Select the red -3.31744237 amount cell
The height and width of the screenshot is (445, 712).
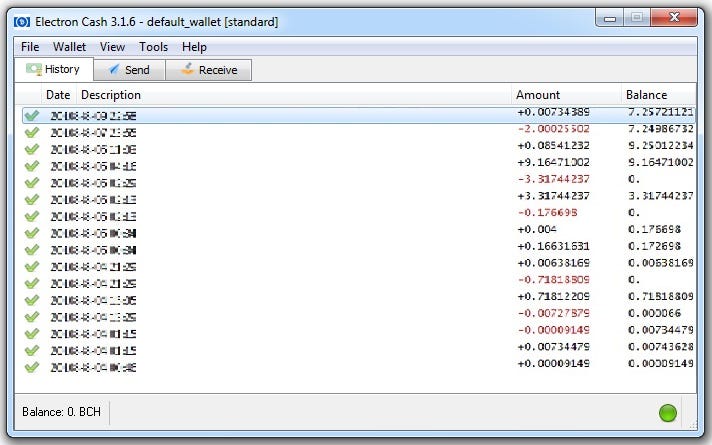click(x=554, y=179)
